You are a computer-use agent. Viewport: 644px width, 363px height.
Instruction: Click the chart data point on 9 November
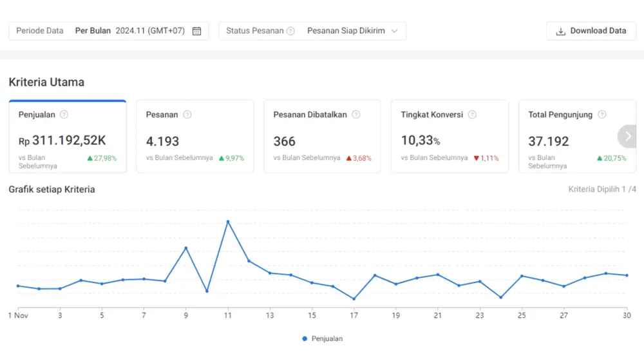(x=186, y=248)
